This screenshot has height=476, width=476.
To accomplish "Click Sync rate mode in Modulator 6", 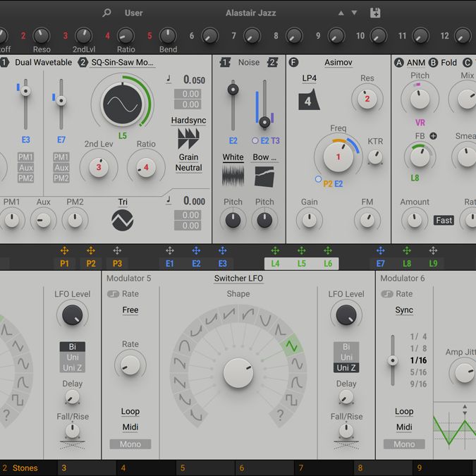I will click(x=404, y=310).
